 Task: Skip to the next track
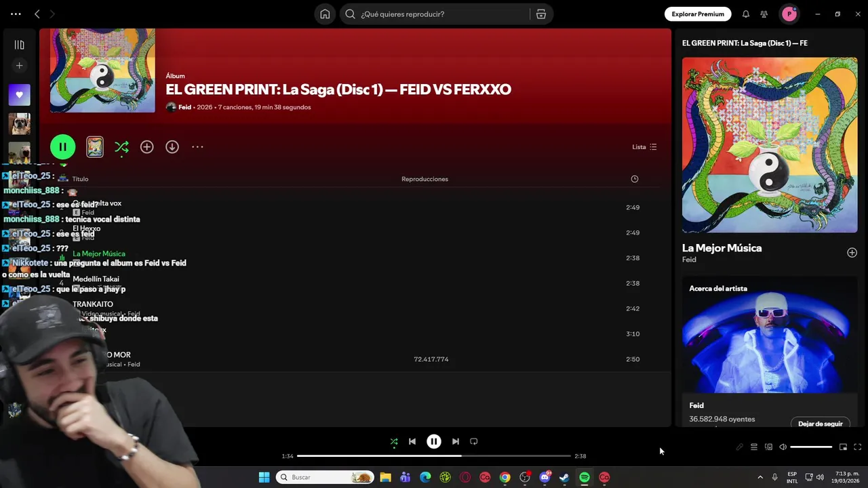pyautogui.click(x=456, y=441)
